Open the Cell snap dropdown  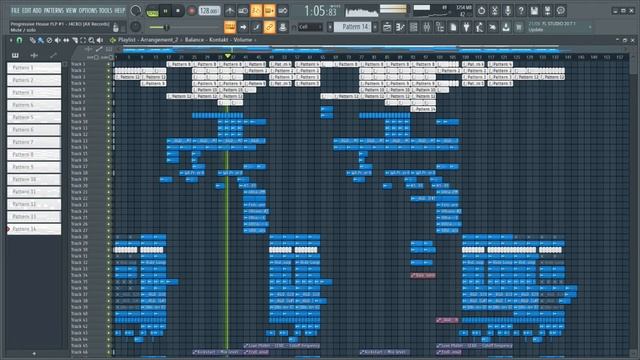click(x=310, y=27)
